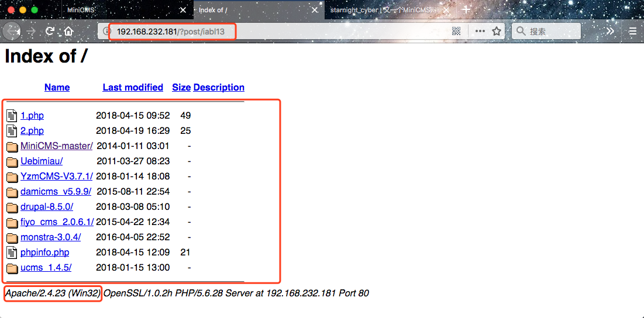
Task: Open the fiyo_cms_2.0.6.1/ directory
Action: 57,222
